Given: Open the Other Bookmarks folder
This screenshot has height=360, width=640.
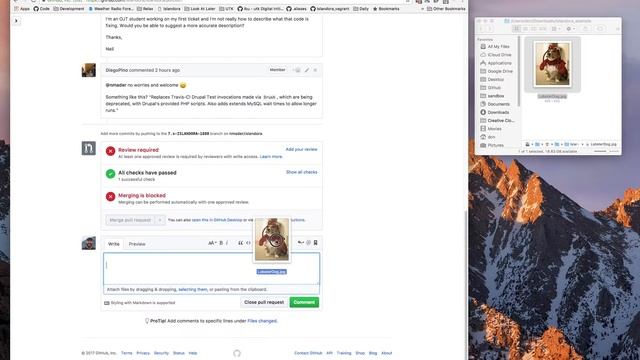Looking at the screenshot, I should pos(446,9).
